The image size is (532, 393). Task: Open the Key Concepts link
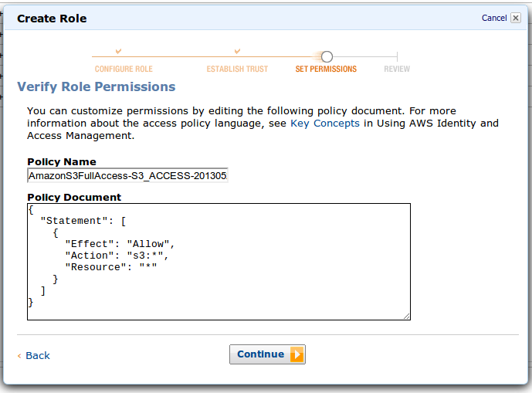pyautogui.click(x=325, y=124)
